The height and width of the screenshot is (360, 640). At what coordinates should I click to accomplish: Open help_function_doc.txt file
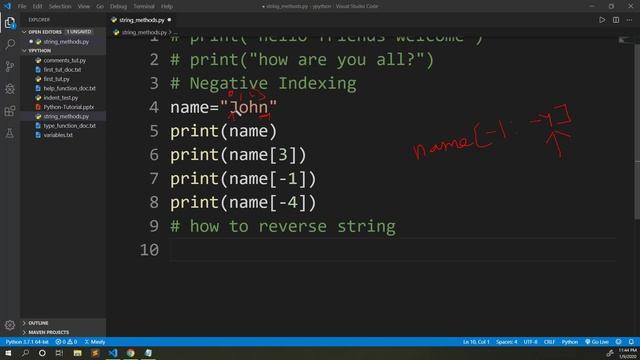point(69,88)
